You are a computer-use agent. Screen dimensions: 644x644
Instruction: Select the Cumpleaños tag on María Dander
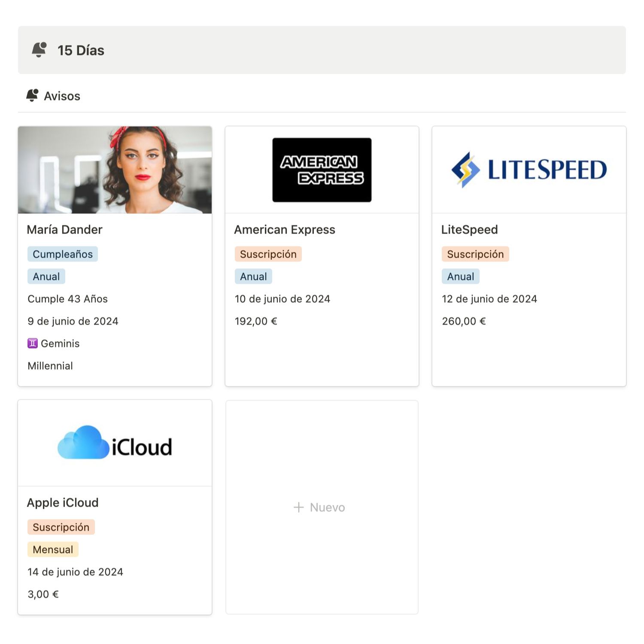point(63,254)
